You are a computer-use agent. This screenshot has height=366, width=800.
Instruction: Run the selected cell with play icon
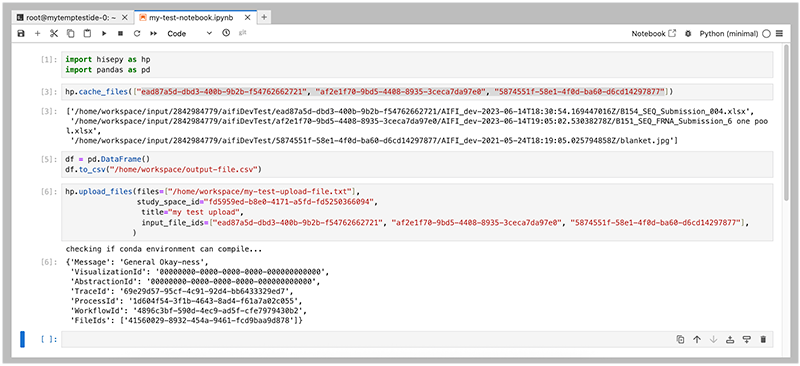coord(104,34)
